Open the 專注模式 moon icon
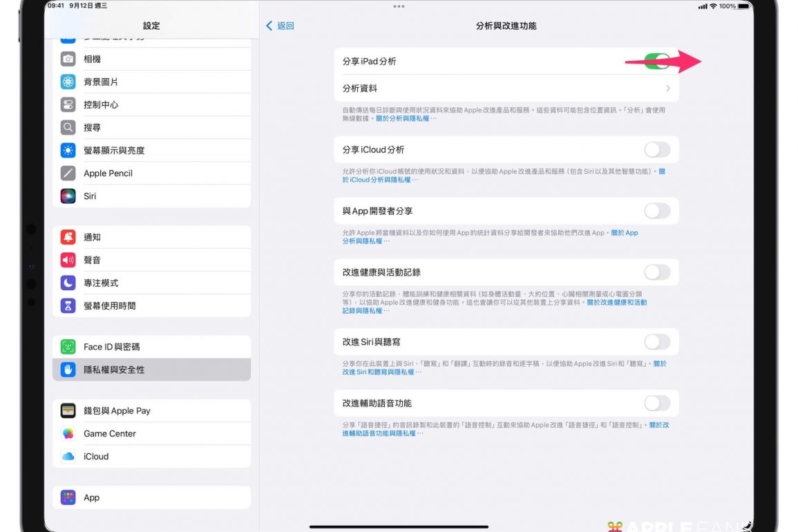 [x=68, y=283]
